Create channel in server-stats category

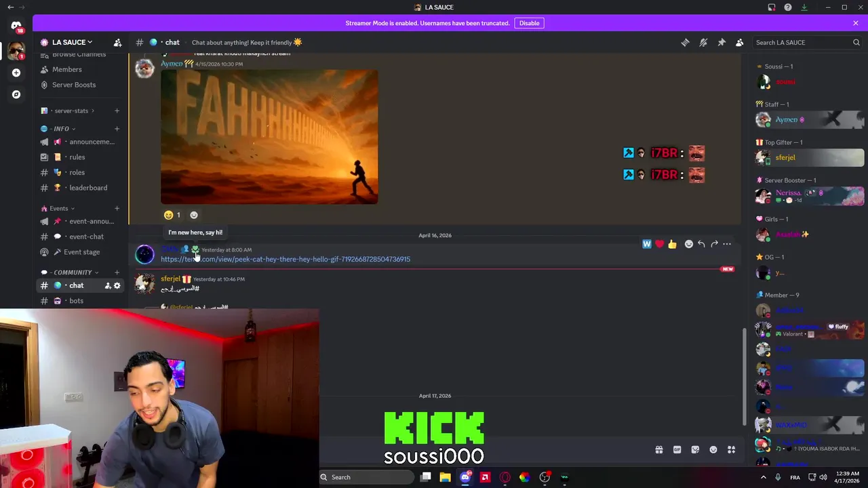click(117, 110)
